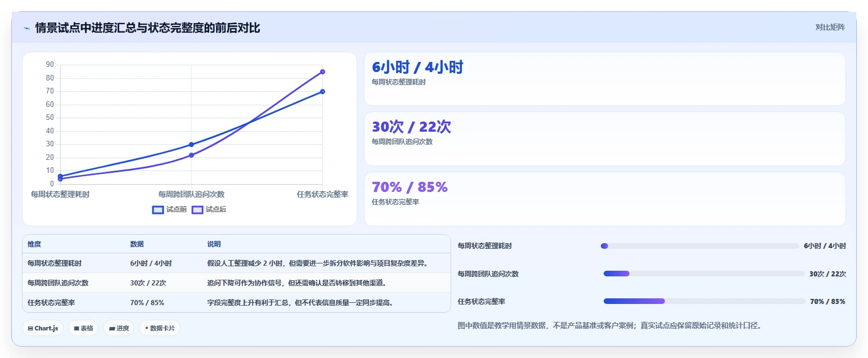Click the y-axis value 50 on chart
Image resolution: width=868 pixels, height=358 pixels.
[50, 118]
